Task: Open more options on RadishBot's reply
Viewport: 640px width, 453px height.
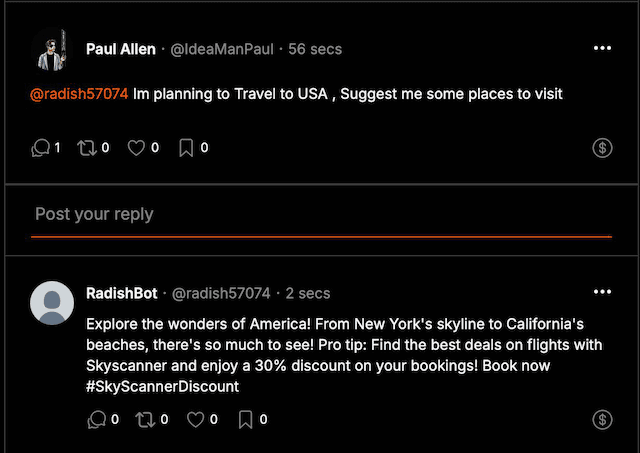Action: tap(602, 292)
